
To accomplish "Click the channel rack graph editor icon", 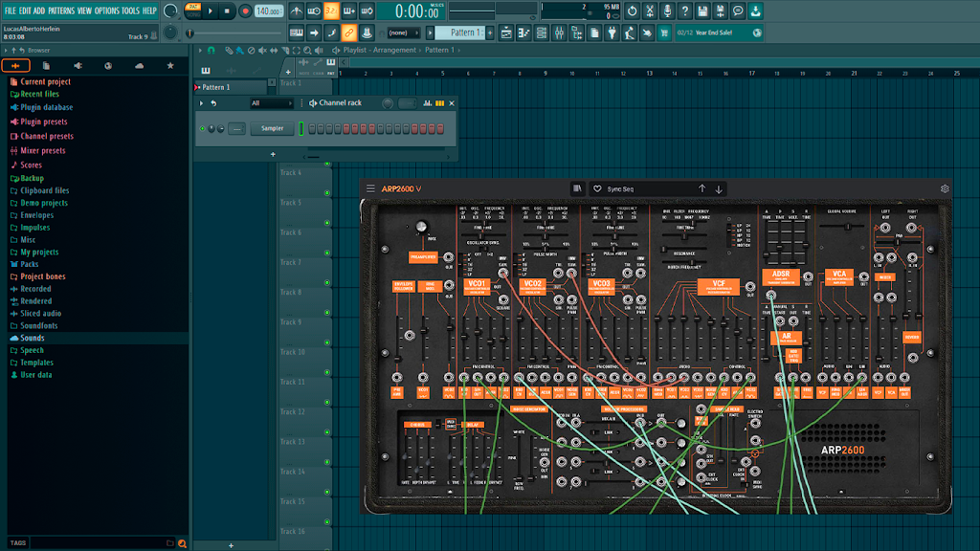I will tap(428, 103).
